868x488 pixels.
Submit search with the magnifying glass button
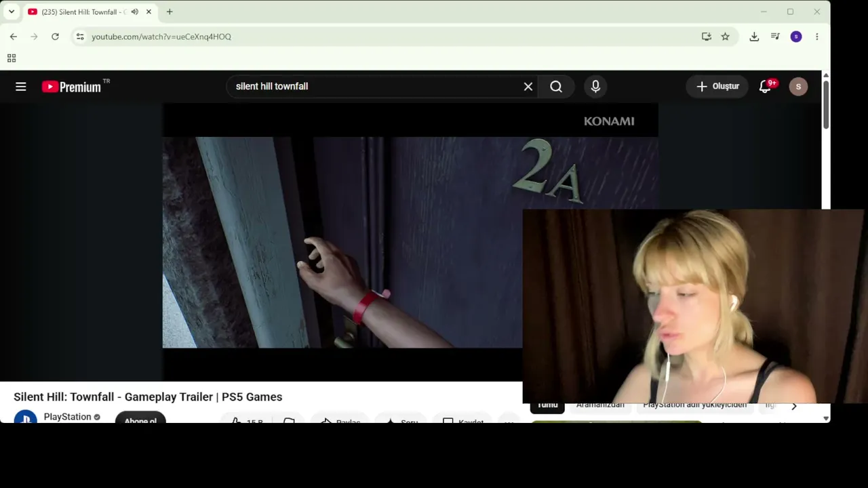click(x=556, y=87)
